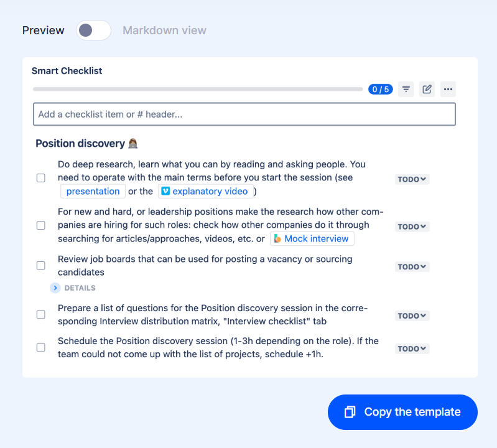Image resolution: width=497 pixels, height=448 pixels.
Task: Click the checklist progress bar
Action: (x=197, y=90)
